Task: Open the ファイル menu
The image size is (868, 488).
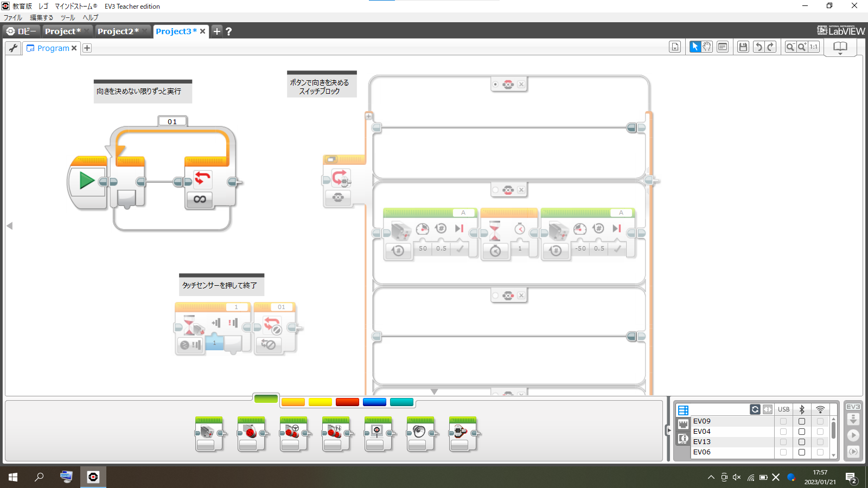Action: 13,17
